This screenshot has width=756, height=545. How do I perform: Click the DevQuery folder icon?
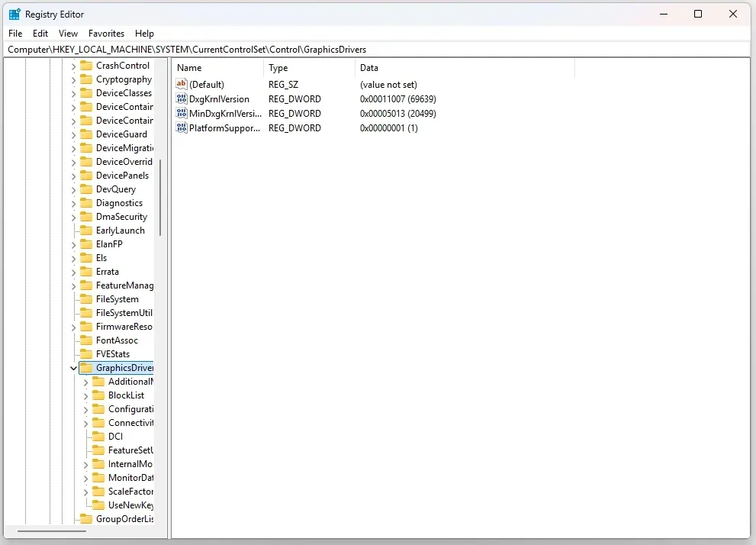tap(86, 189)
